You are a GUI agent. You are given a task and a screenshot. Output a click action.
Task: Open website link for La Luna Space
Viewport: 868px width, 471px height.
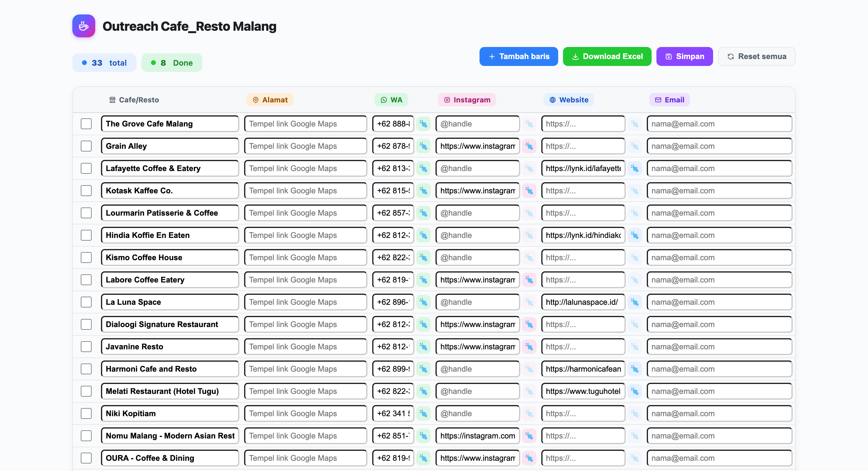coord(634,302)
